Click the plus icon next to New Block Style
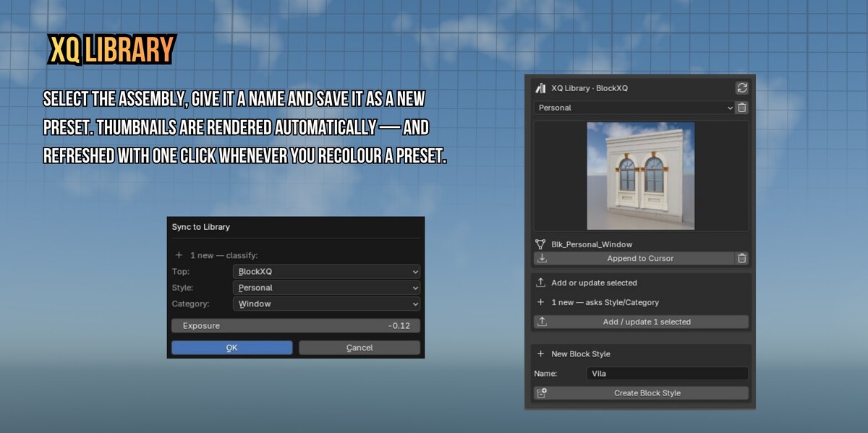868x433 pixels. [540, 354]
